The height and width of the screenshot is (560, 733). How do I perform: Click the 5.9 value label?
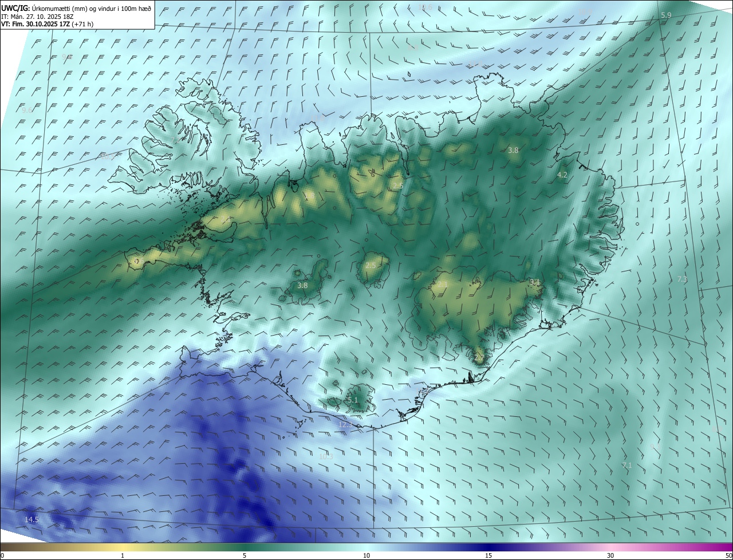click(x=666, y=15)
